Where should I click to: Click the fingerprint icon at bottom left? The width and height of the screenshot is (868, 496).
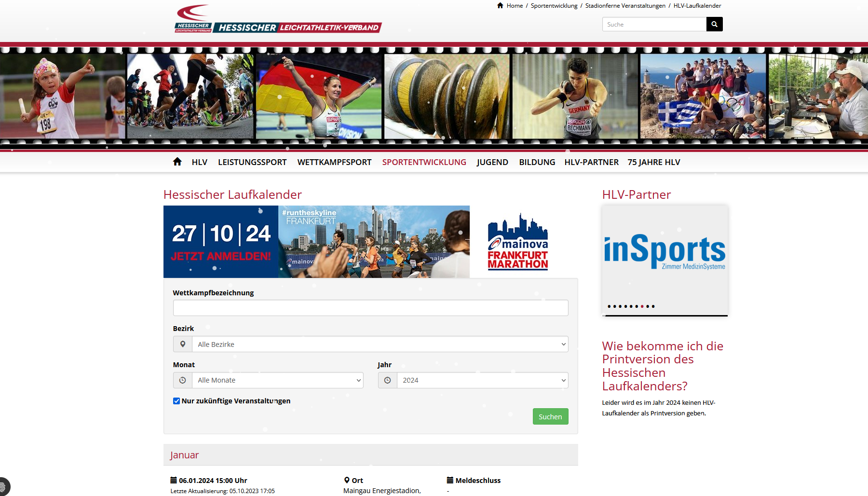tap(3, 486)
